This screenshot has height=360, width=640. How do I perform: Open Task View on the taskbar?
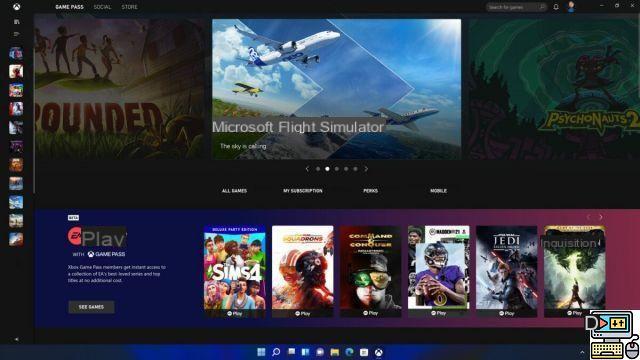point(291,352)
